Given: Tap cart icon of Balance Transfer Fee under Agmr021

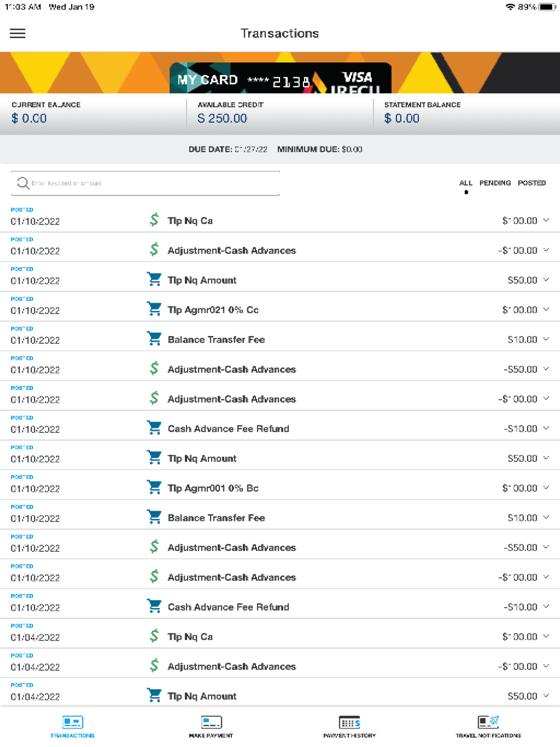Looking at the screenshot, I should click(154, 338).
